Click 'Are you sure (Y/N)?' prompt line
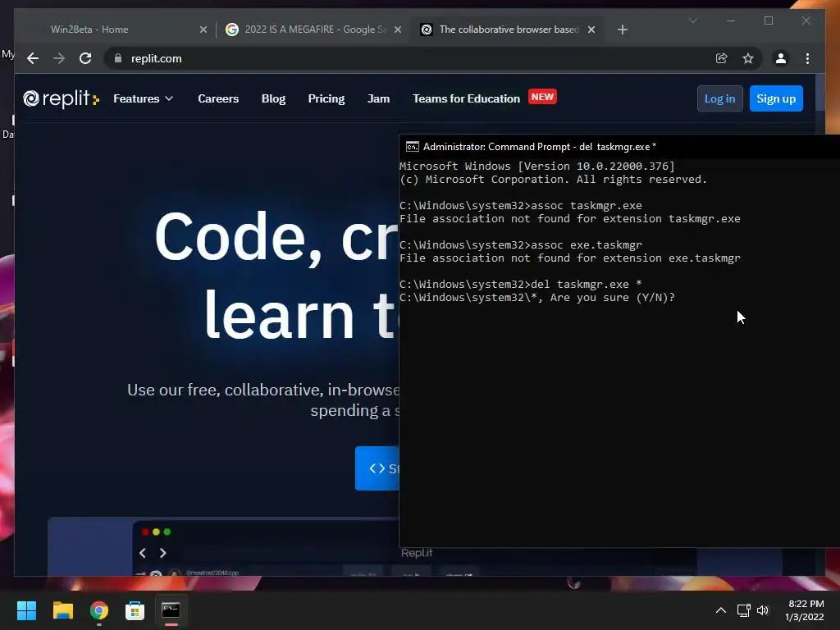The height and width of the screenshot is (630, 840). tap(536, 297)
